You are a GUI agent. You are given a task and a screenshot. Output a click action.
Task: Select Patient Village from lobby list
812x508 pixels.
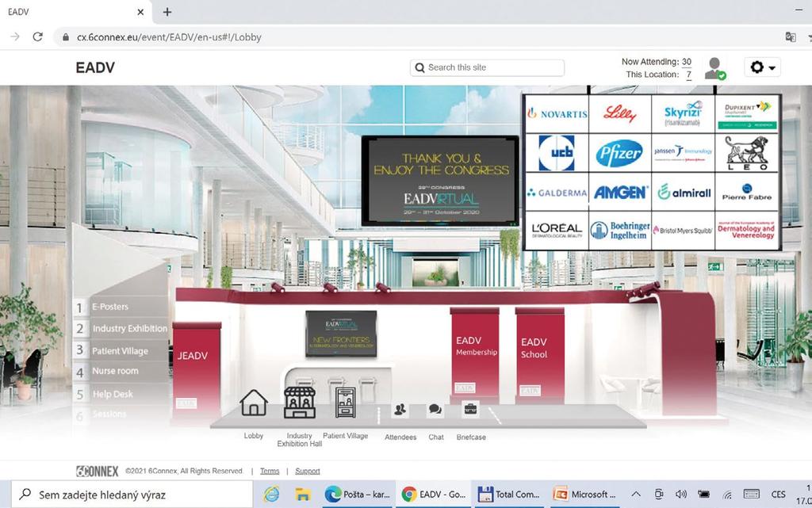121,351
